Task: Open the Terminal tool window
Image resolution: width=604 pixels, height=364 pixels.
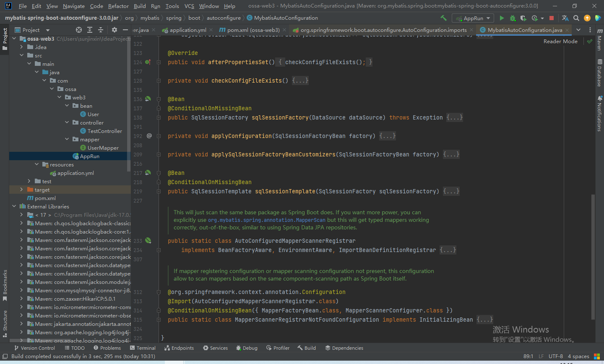Action: click(x=143, y=348)
